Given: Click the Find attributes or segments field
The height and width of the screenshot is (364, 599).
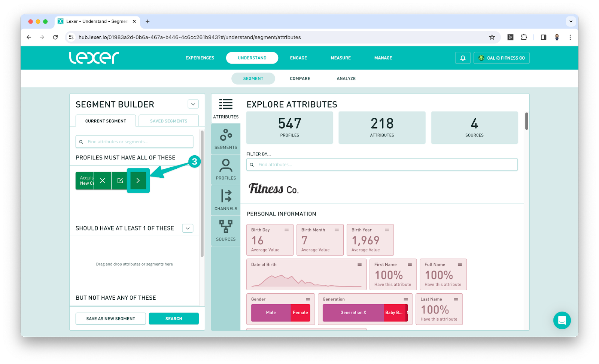Looking at the screenshot, I should click(x=134, y=142).
